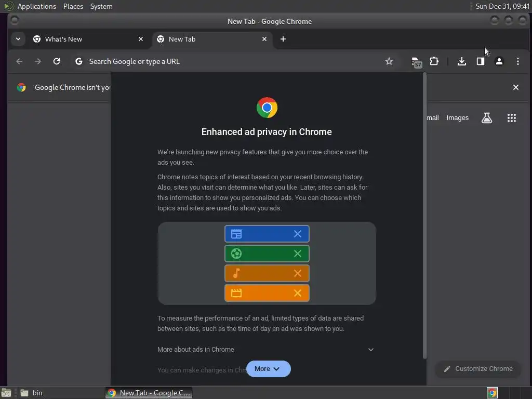Screen dimensions: 532x399
Task: Switch to the What's New tab
Action: tap(88, 39)
